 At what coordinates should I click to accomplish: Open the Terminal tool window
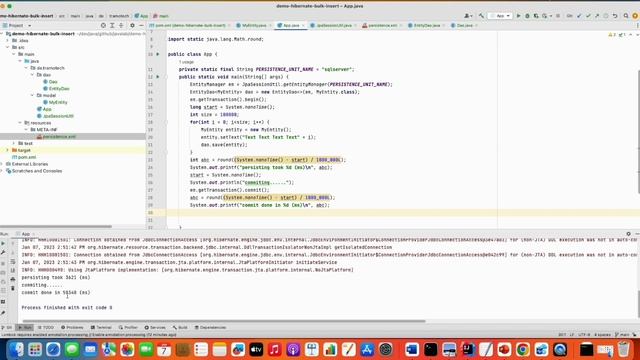click(x=101, y=327)
